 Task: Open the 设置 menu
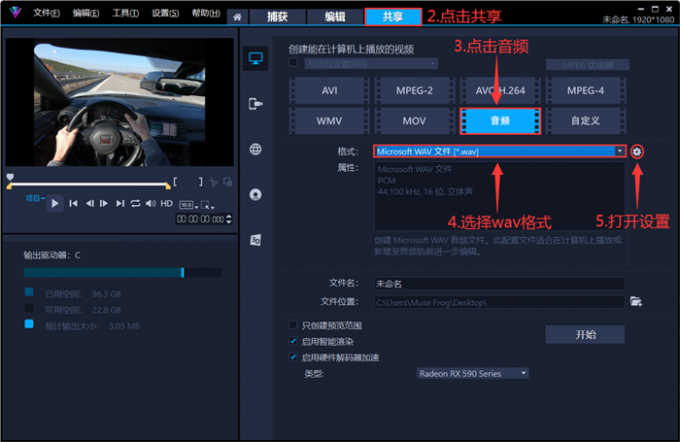point(165,13)
